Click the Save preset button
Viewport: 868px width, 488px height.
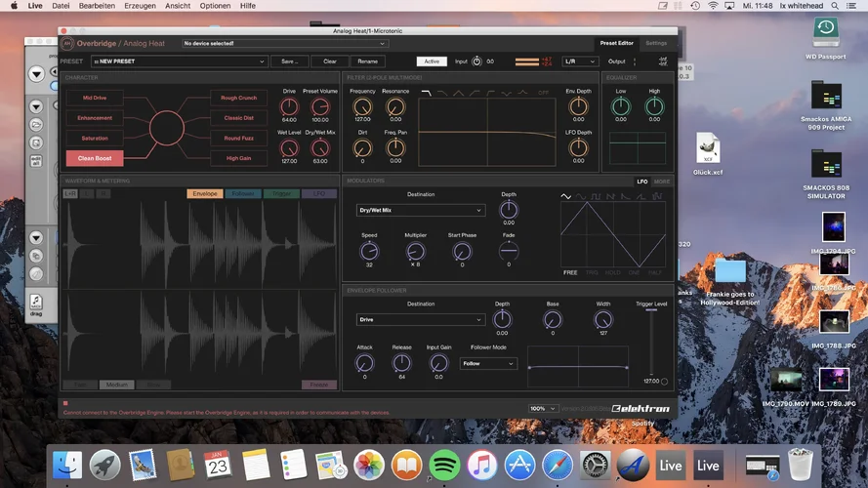pos(290,61)
